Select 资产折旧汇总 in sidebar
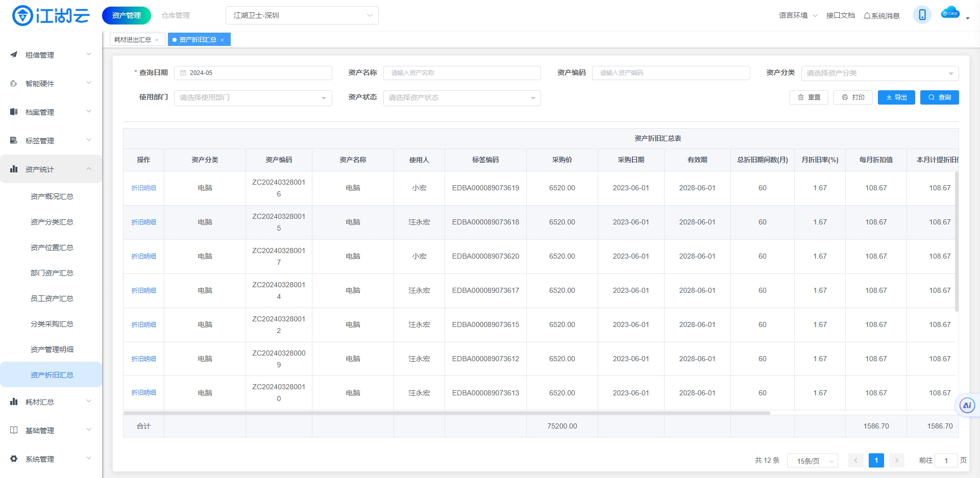The height and width of the screenshot is (478, 980). (x=52, y=375)
